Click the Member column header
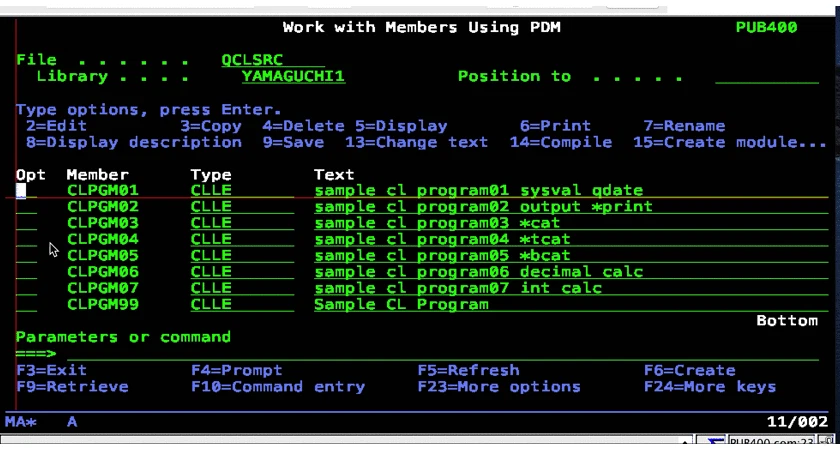 coord(98,175)
